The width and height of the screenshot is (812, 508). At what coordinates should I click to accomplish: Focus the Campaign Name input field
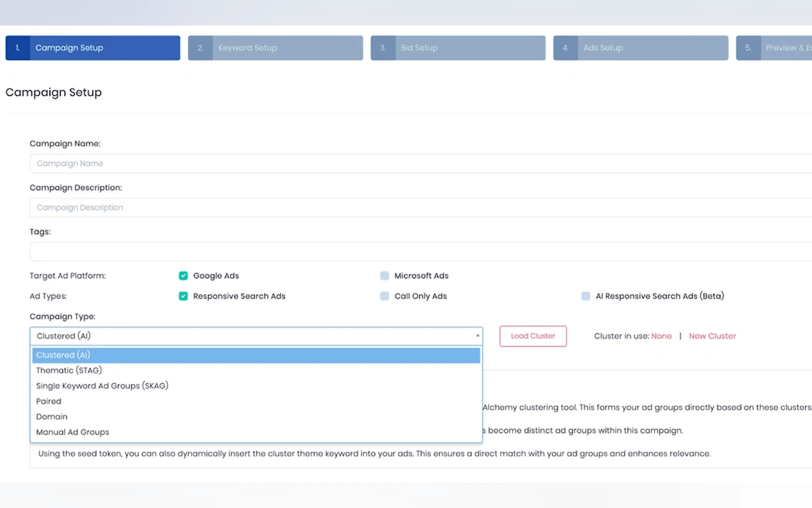point(403,163)
